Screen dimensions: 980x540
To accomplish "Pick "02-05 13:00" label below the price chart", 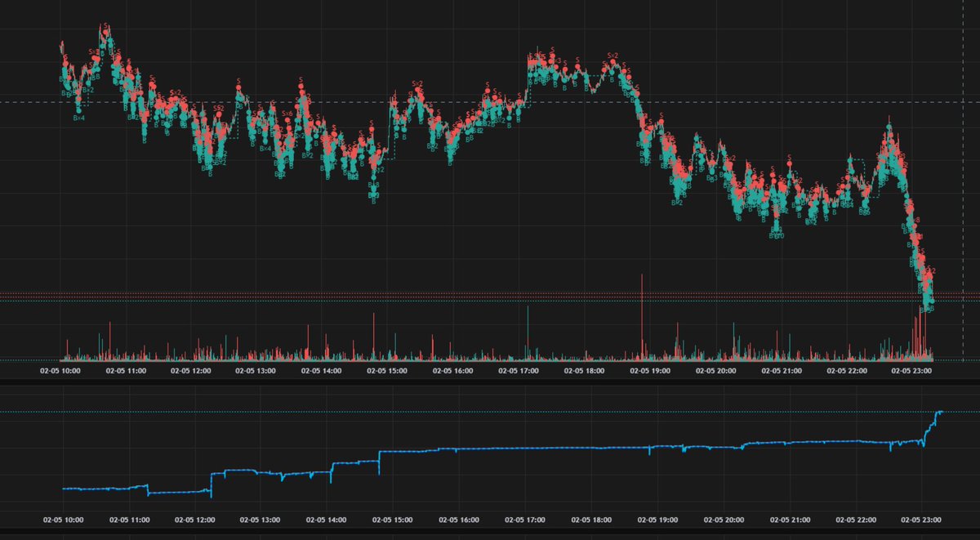I will 256,370.
